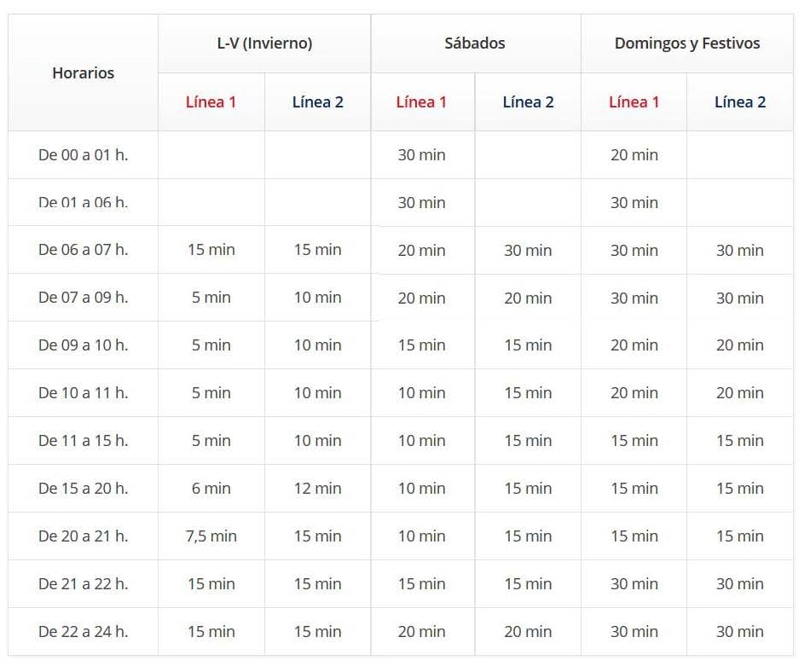
Task: Select the L-V (Invierno) header
Action: tap(264, 43)
